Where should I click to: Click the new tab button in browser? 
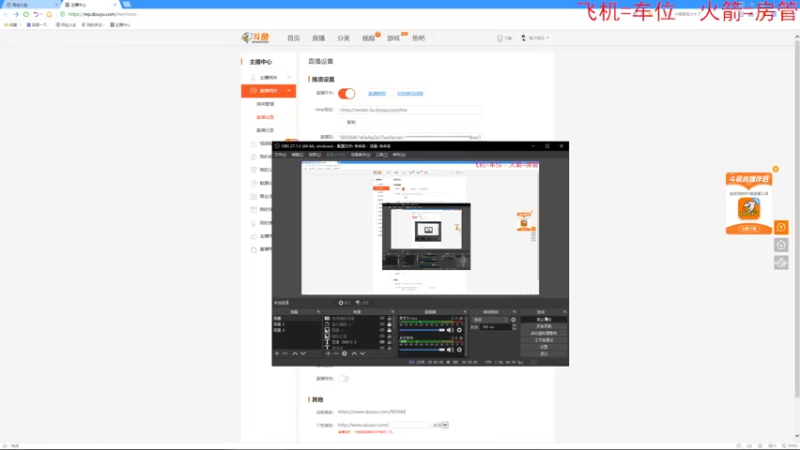(127, 5)
